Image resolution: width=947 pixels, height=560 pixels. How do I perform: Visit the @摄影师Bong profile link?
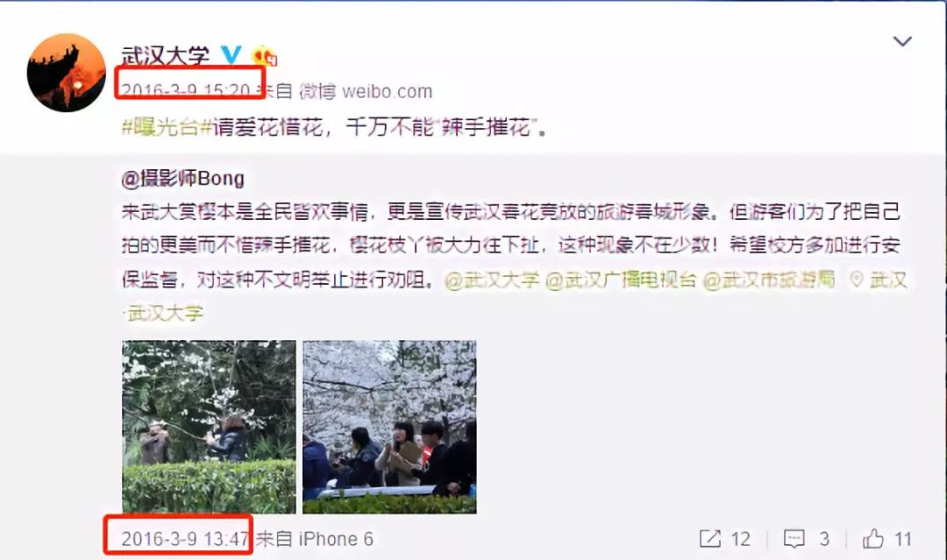(183, 179)
